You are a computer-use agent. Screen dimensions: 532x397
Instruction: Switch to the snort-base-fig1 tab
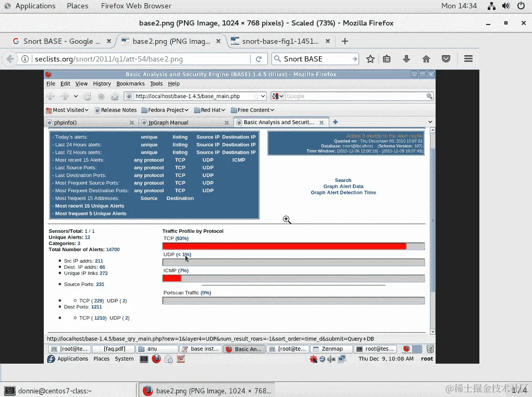pyautogui.click(x=280, y=41)
